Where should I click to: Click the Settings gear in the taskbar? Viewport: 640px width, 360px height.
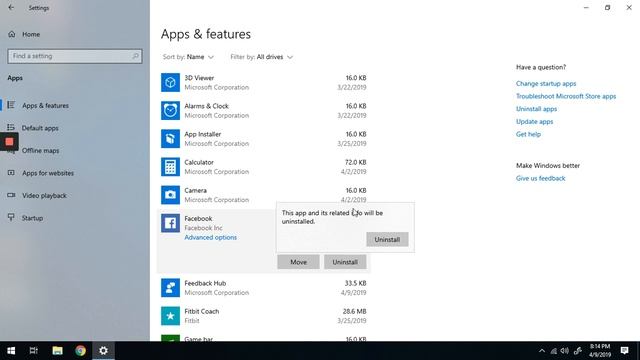coord(103,351)
